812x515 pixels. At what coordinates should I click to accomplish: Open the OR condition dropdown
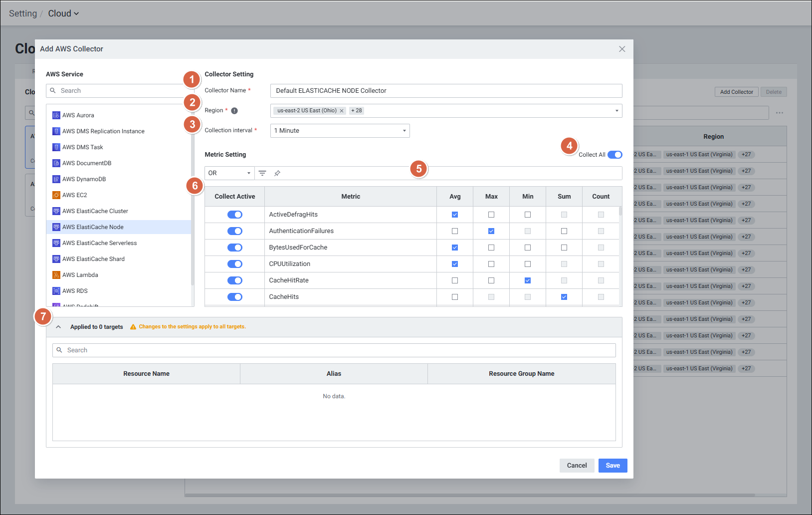pos(229,173)
